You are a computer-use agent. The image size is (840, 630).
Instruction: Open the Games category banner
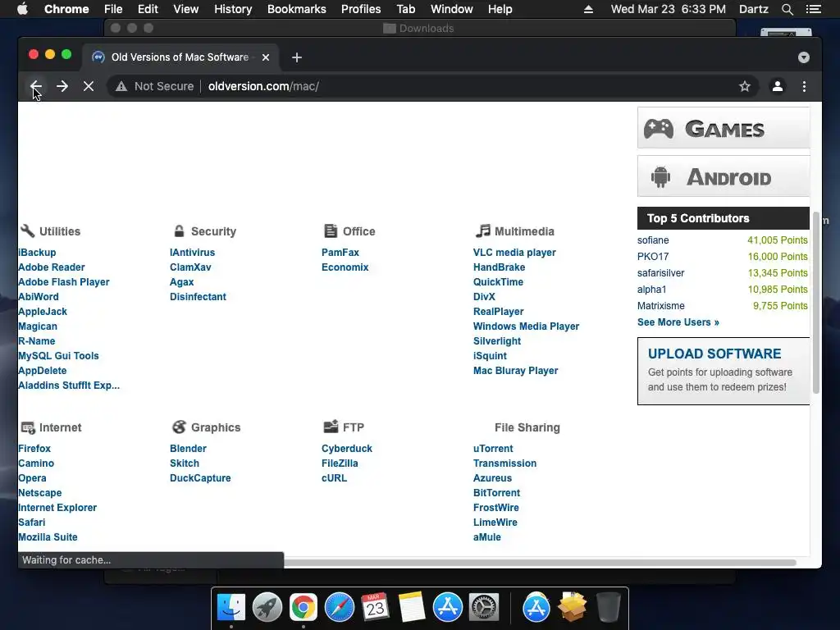click(724, 128)
